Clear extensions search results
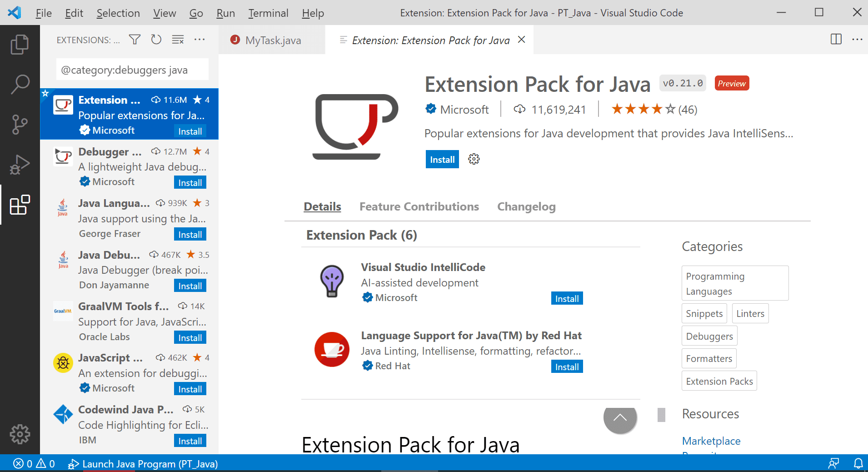 point(178,40)
